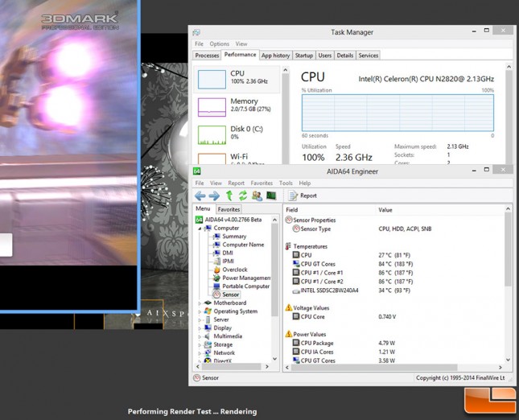The height and width of the screenshot is (420, 519).
Task: Select the CPU performance graph thumbnail
Action: [212, 80]
